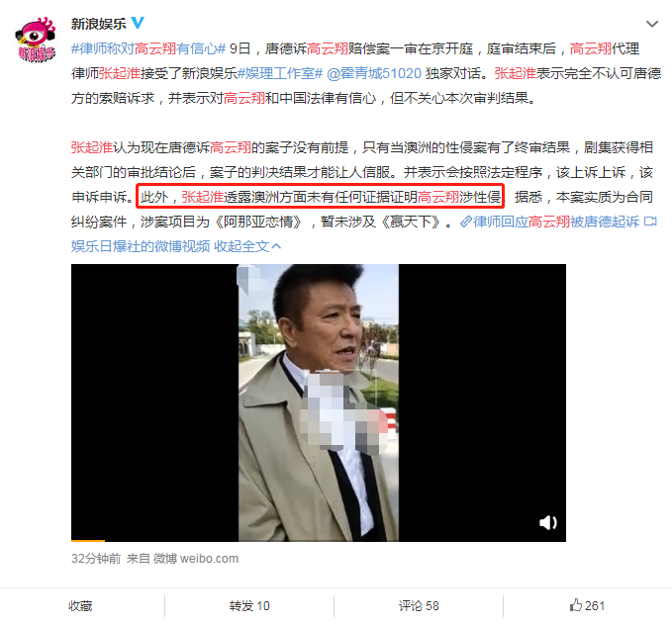
Task: Open the #娱理工作室# hashtag link
Action: [x=280, y=74]
